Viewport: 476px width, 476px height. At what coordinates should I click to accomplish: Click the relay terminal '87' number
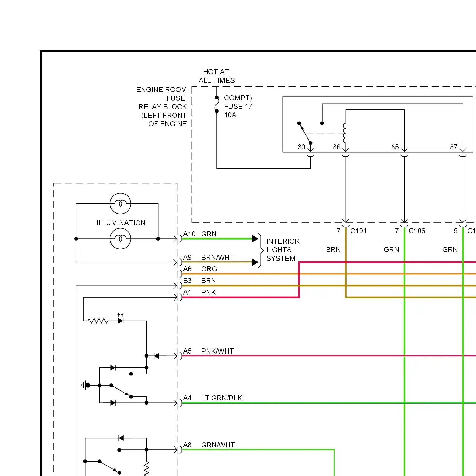(x=453, y=147)
